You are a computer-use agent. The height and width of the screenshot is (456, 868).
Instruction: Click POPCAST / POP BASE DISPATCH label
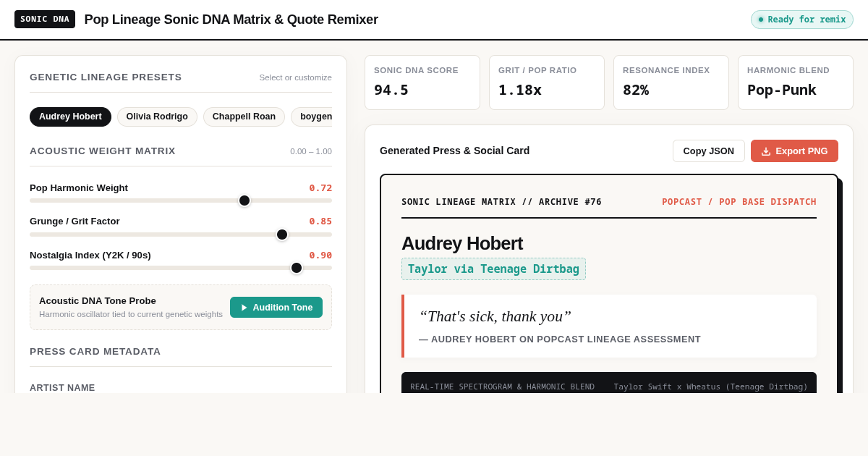click(x=739, y=202)
